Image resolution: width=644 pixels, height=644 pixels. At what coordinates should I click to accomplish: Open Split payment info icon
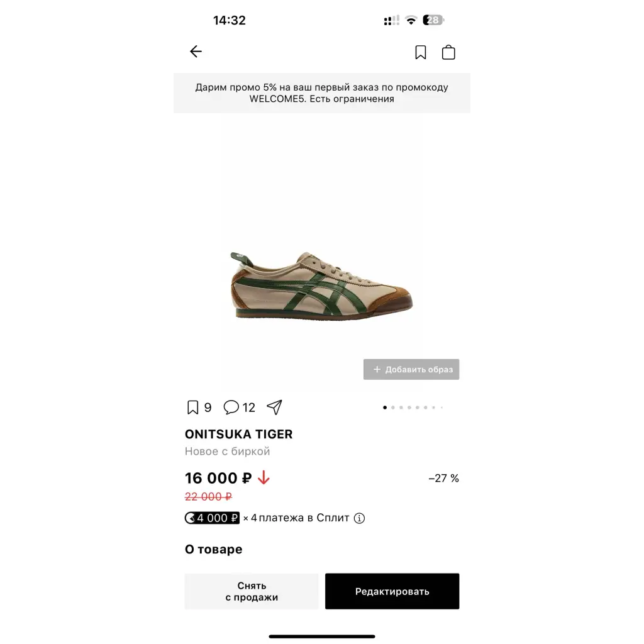pyautogui.click(x=359, y=518)
